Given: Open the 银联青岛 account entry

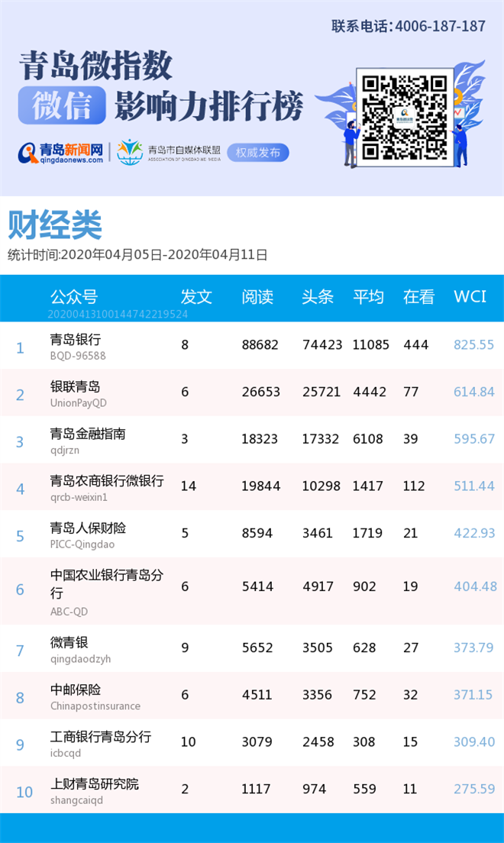Looking at the screenshot, I should [76, 387].
